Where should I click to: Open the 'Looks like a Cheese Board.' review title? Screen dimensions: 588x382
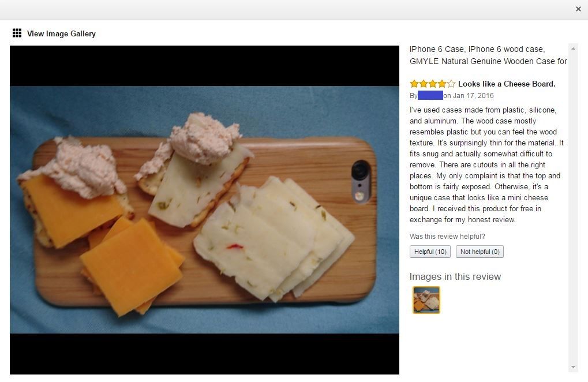pyautogui.click(x=507, y=84)
